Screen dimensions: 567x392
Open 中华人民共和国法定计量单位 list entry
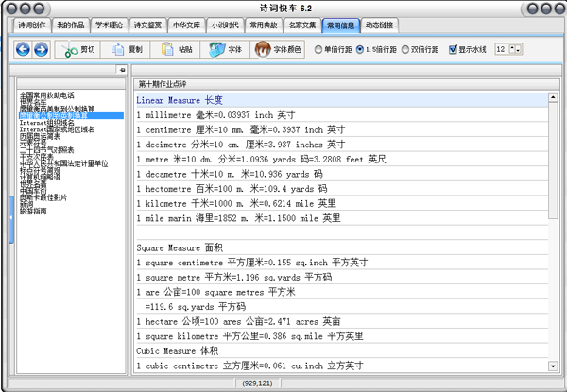pos(63,163)
